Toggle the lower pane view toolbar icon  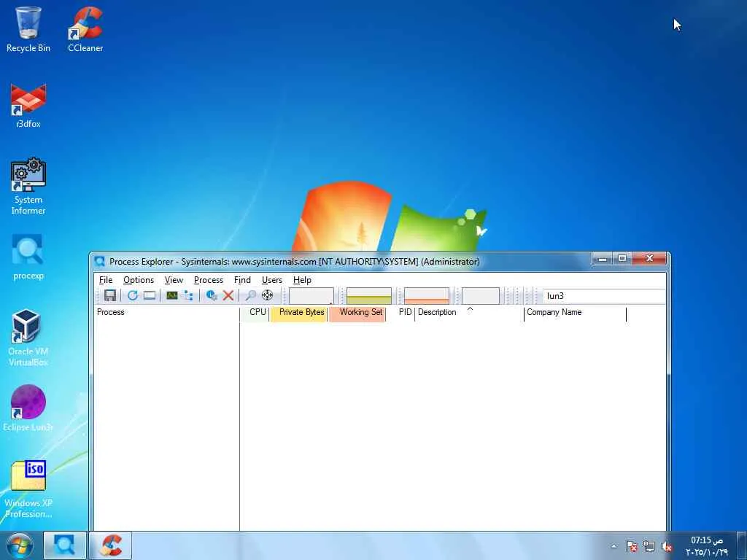coord(150,296)
